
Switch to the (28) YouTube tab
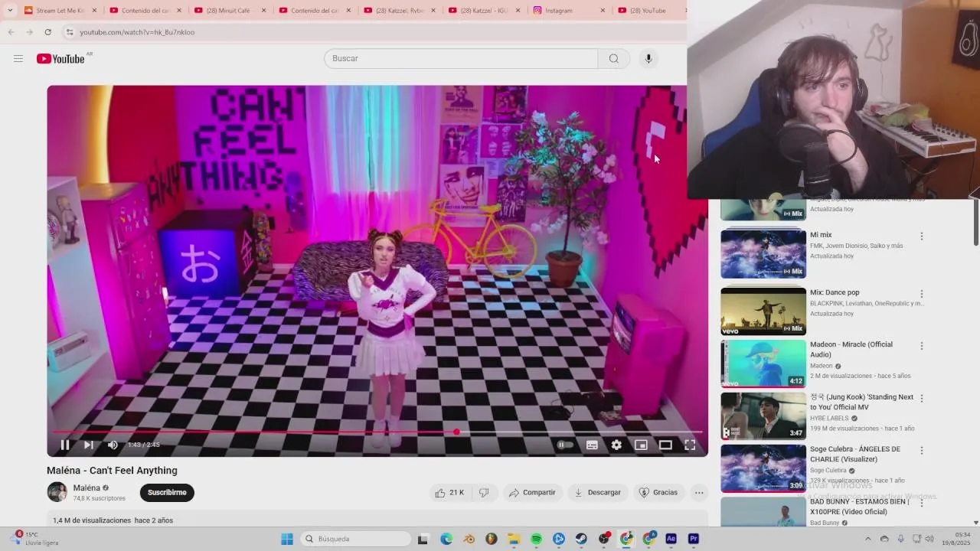(648, 11)
